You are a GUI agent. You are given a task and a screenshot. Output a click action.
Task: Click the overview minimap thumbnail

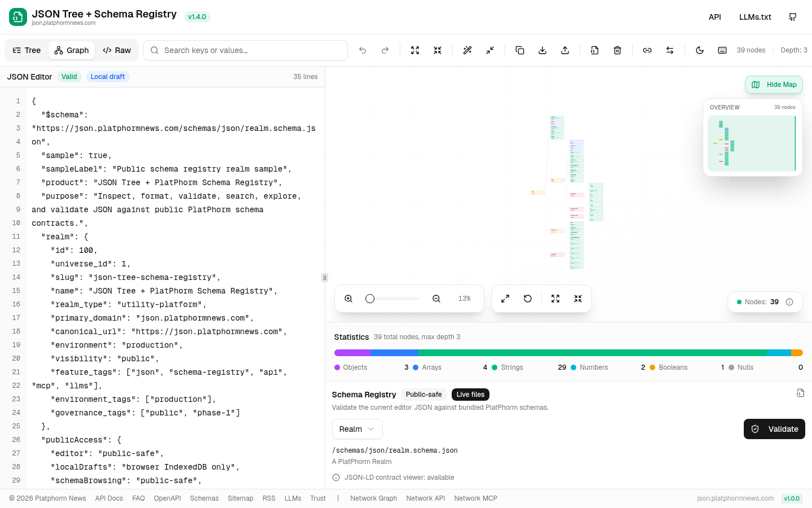(x=752, y=143)
